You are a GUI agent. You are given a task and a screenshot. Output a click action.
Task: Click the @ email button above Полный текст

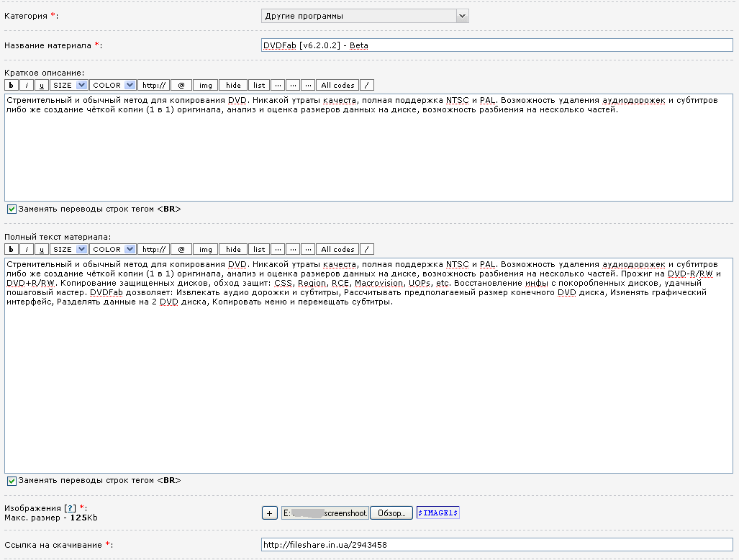[x=181, y=249]
